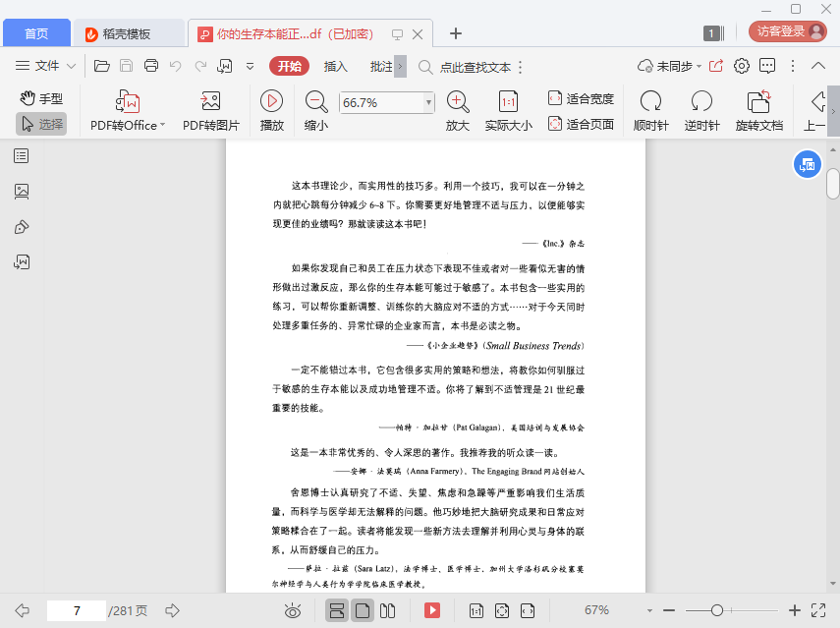840x628 pixels.
Task: Fit whole page in window
Action: pos(582,124)
